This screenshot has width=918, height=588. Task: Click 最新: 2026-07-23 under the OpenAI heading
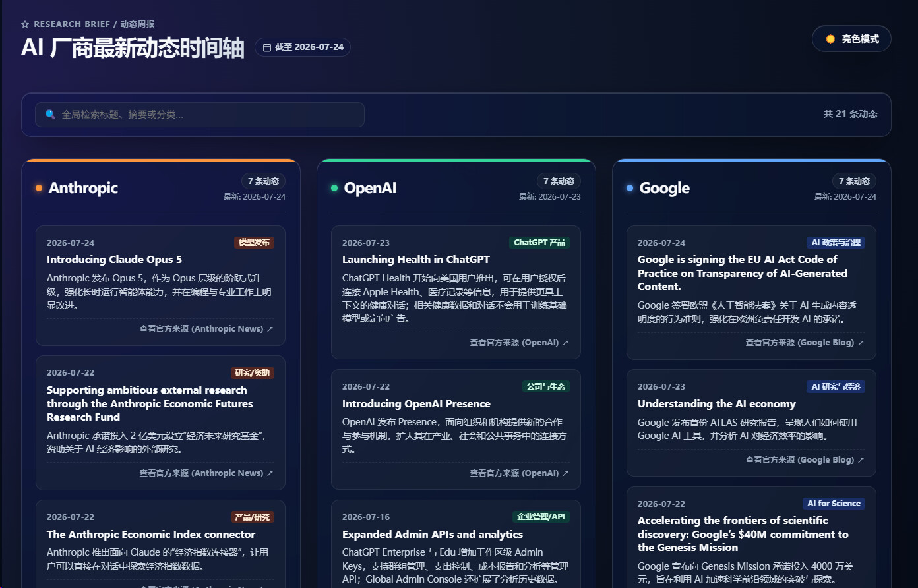[x=550, y=197]
